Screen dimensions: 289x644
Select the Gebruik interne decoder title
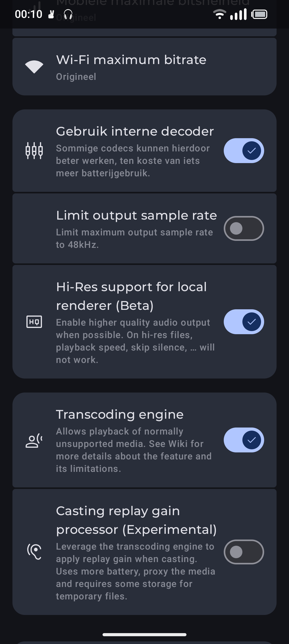pos(135,131)
